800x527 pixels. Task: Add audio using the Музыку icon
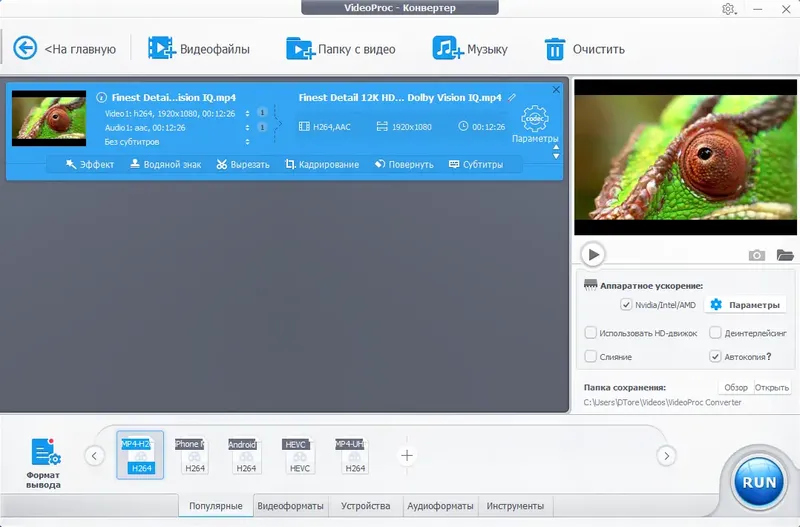point(447,48)
